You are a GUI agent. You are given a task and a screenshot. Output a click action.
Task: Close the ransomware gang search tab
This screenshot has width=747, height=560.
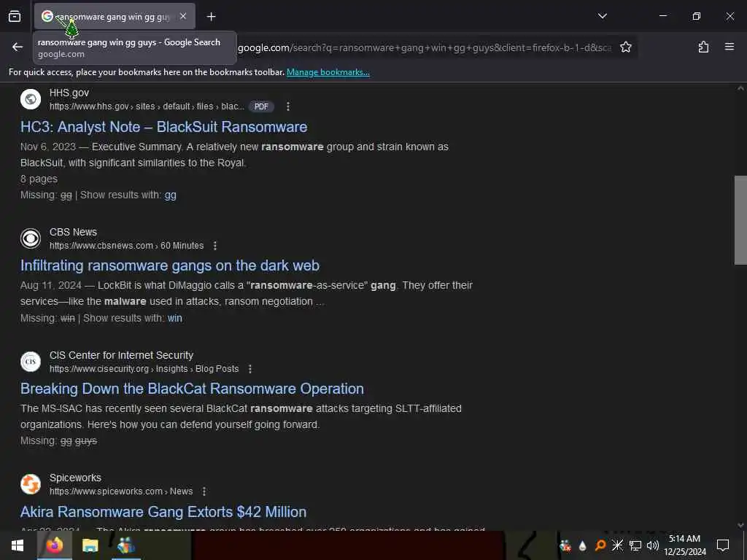(x=183, y=16)
